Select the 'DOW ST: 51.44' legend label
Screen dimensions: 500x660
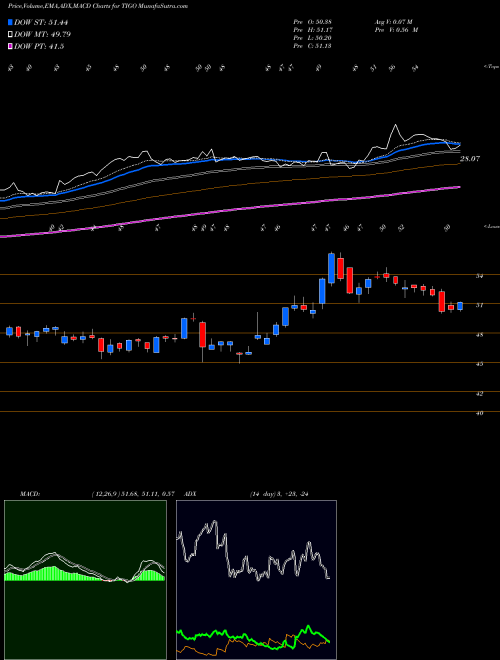(x=41, y=22)
